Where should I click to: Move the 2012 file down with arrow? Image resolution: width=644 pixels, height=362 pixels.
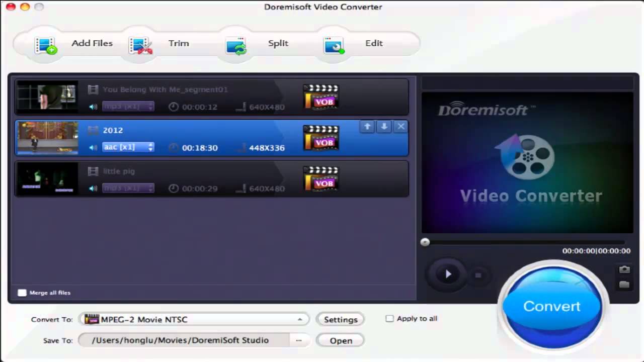(x=384, y=127)
